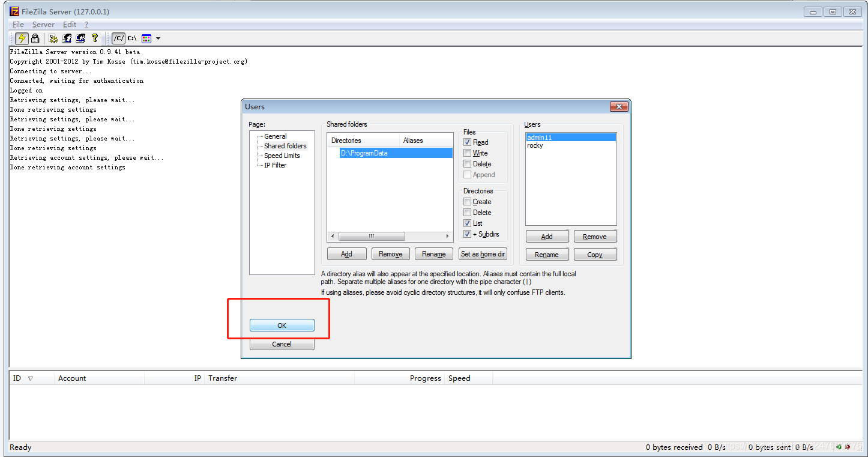Image resolution: width=868 pixels, height=457 pixels.
Task: Toggle the + Subdirs checkbox
Action: tap(468, 234)
